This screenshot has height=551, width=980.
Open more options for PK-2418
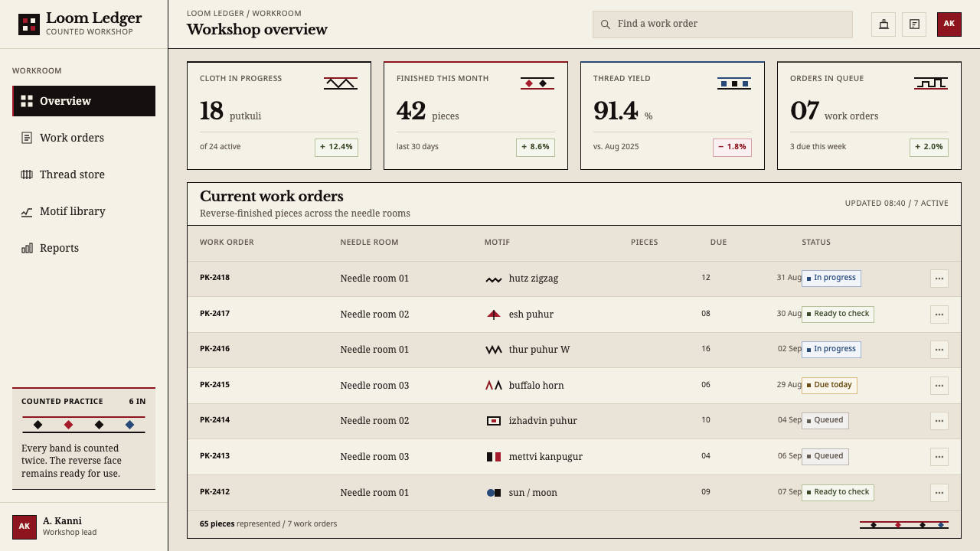[939, 279]
